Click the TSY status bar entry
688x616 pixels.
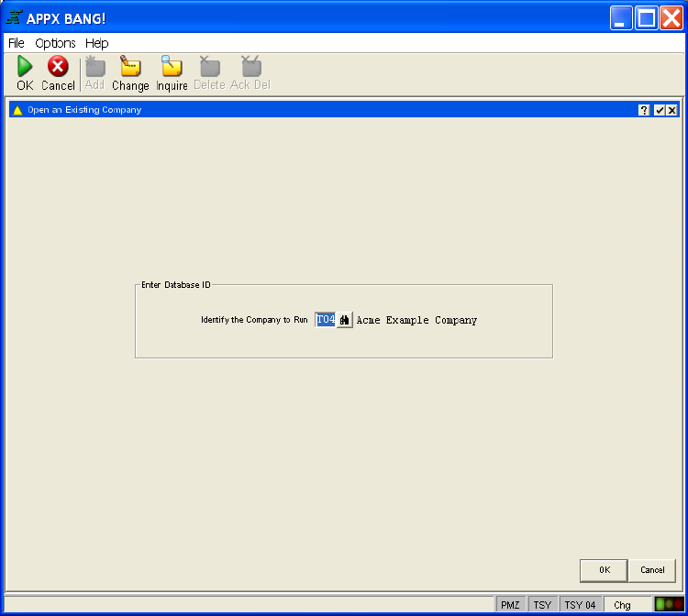[x=542, y=605]
